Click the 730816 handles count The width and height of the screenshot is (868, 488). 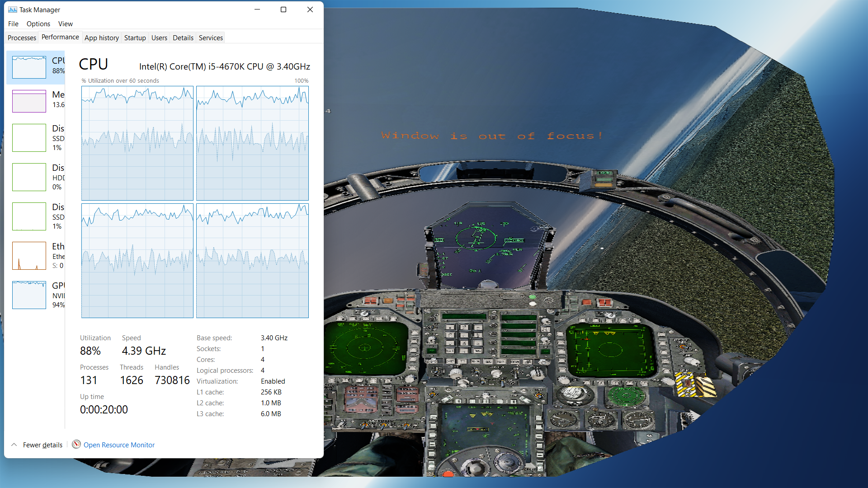[x=172, y=380]
